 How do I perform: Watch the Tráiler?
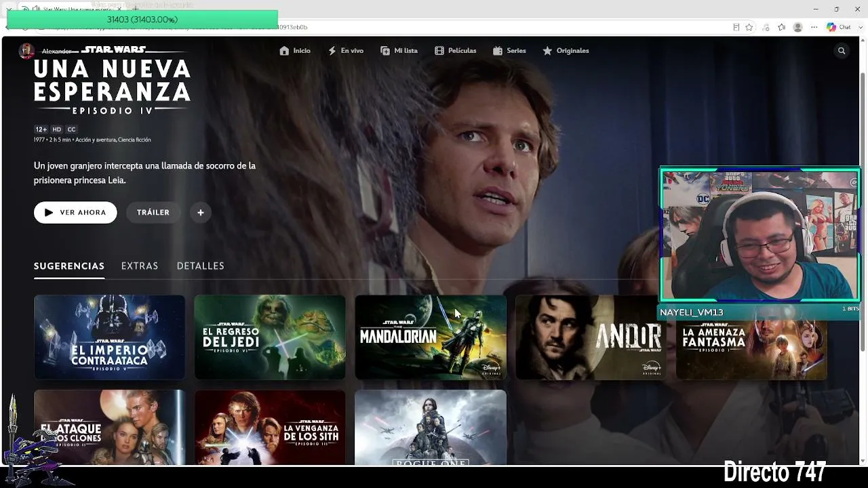click(153, 212)
